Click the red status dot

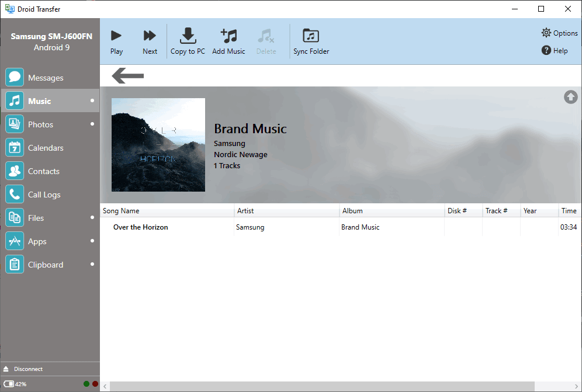(x=95, y=384)
